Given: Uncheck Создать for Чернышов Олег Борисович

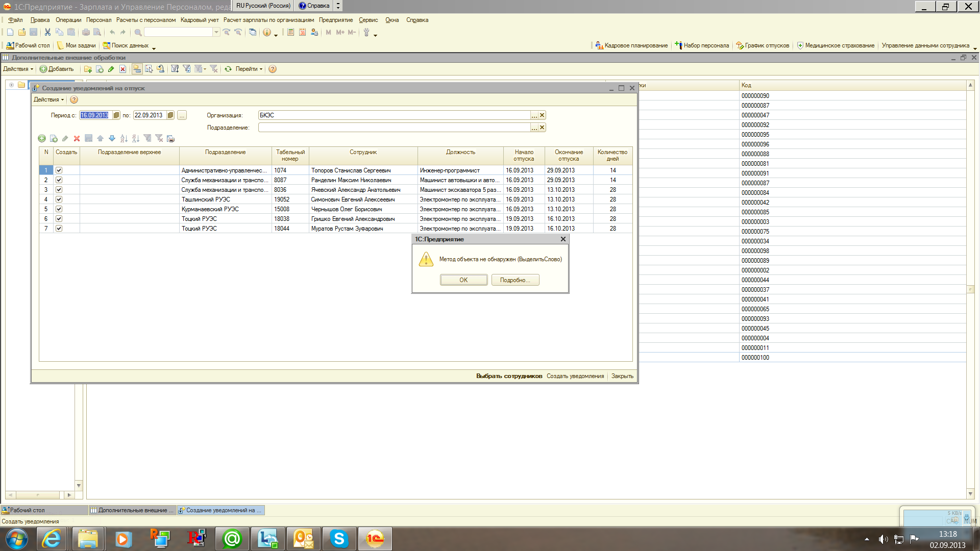Looking at the screenshot, I should pos(59,209).
